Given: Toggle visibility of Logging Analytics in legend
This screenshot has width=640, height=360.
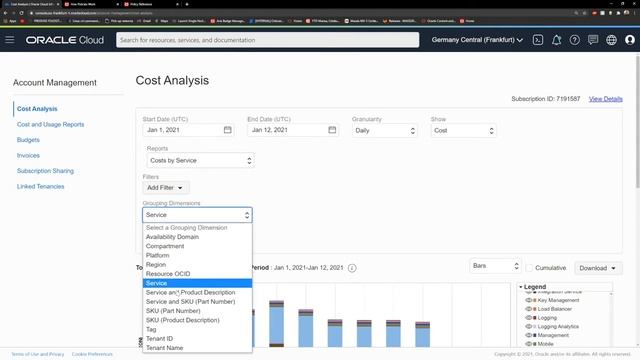Looking at the screenshot, I should point(529,327).
